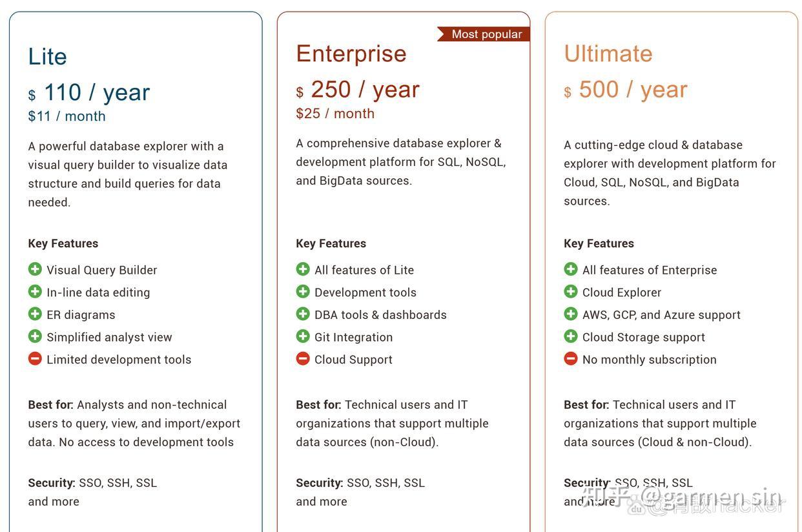Click red minus beside No monthly subscription
The image size is (802, 532).
point(571,359)
